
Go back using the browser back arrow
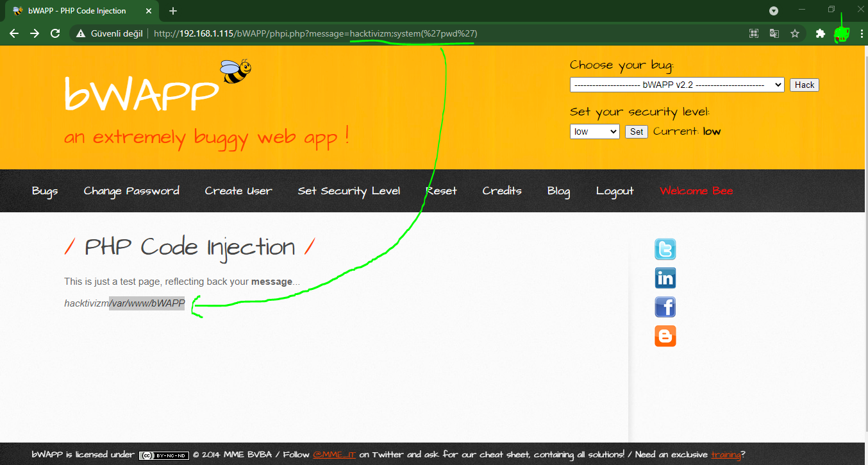14,33
